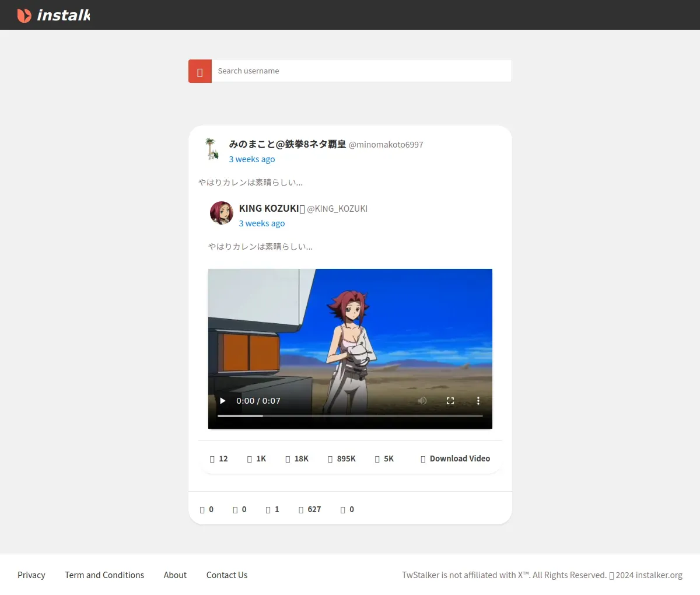
Task: Click the instalk logo in header
Action: (54, 15)
